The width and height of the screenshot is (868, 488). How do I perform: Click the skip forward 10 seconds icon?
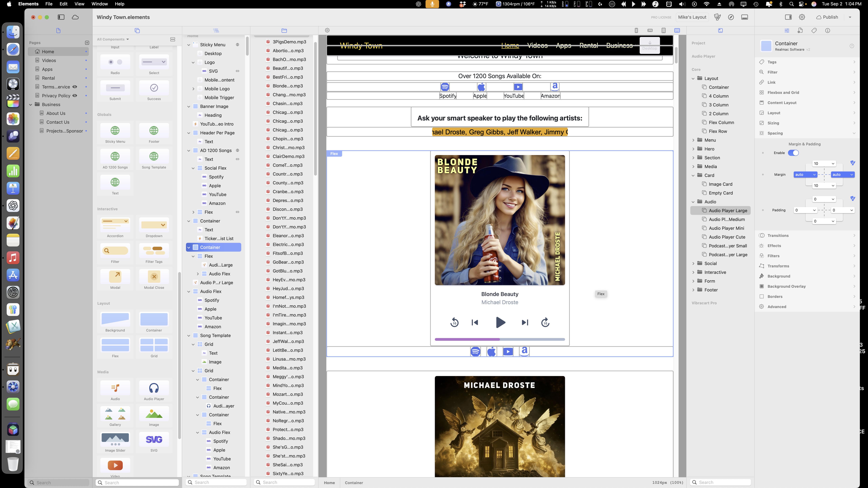click(x=545, y=323)
